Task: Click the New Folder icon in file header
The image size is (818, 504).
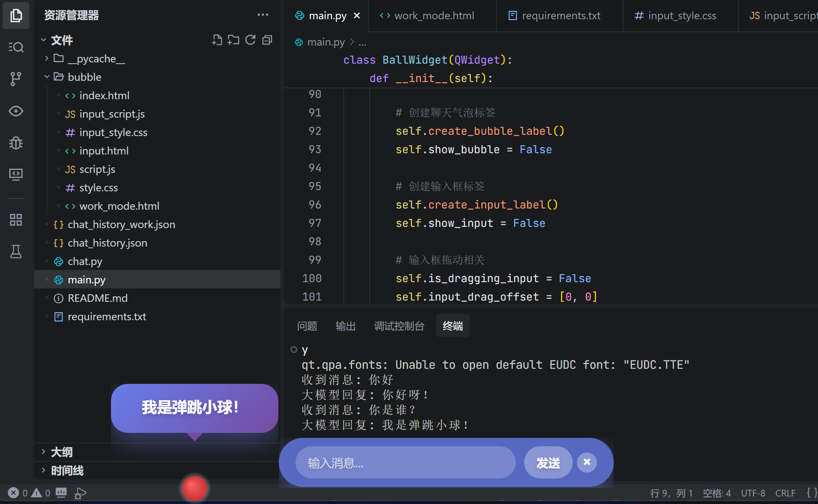Action: pos(234,40)
